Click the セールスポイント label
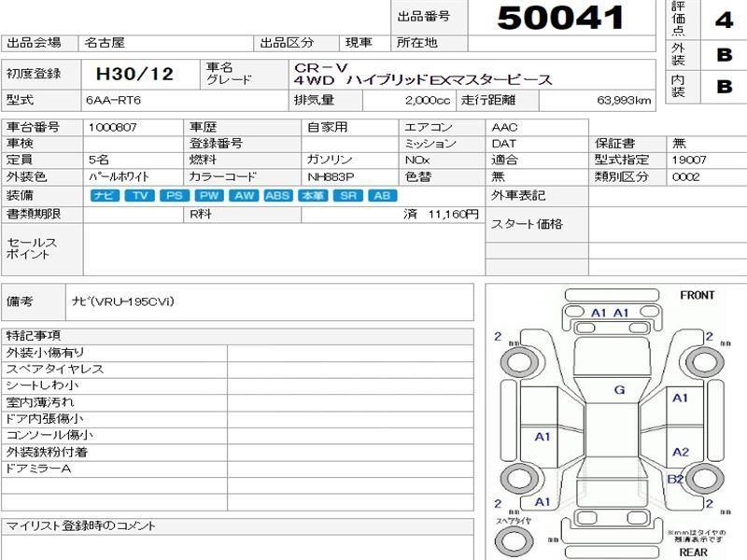This screenshot has width=747, height=560. coord(32,248)
